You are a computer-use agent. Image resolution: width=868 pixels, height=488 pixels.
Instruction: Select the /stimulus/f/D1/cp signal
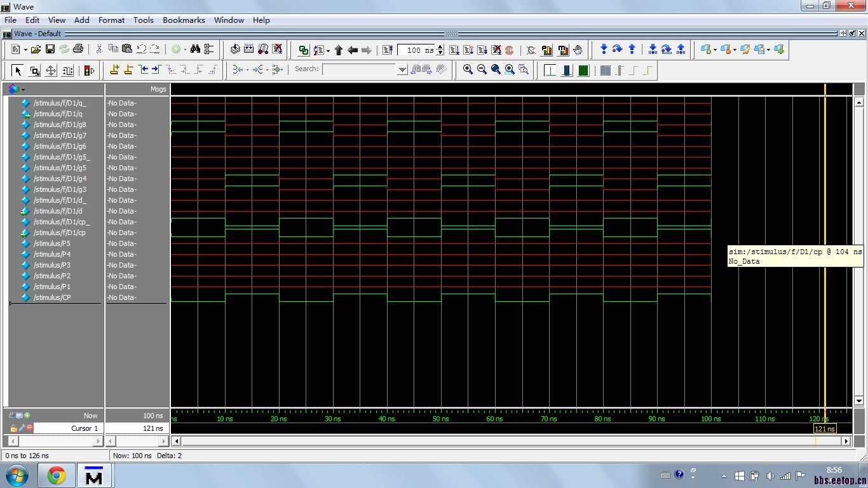coord(59,233)
